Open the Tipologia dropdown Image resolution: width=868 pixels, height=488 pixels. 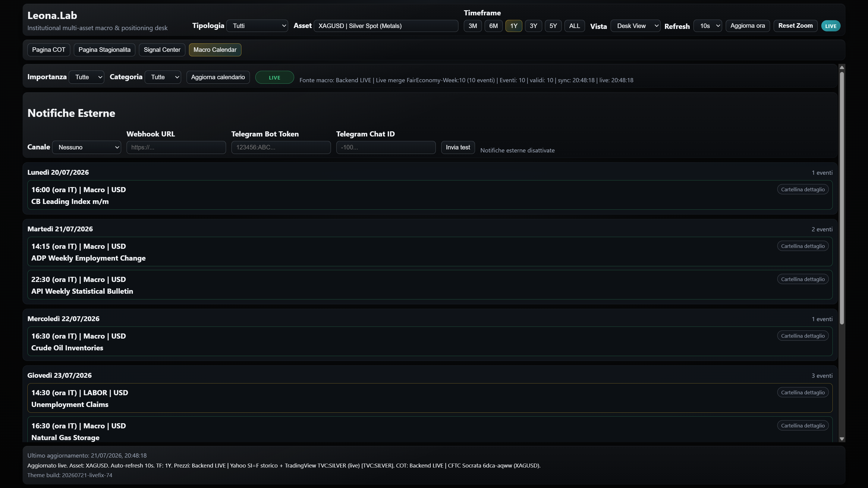coord(257,26)
